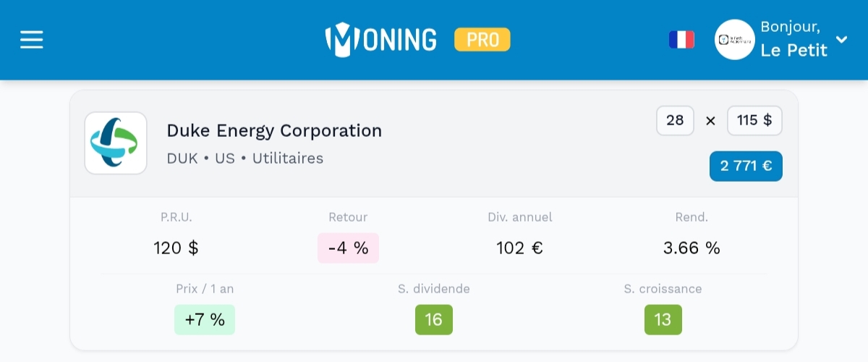868x362 pixels.
Task: Open the Duke Energy Corporation title
Action: (x=274, y=131)
